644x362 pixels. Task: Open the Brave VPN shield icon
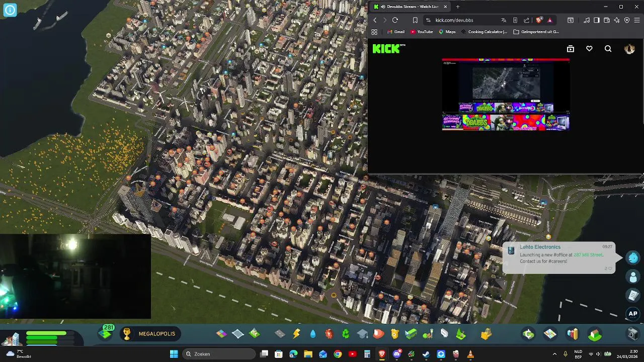[x=627, y=20]
